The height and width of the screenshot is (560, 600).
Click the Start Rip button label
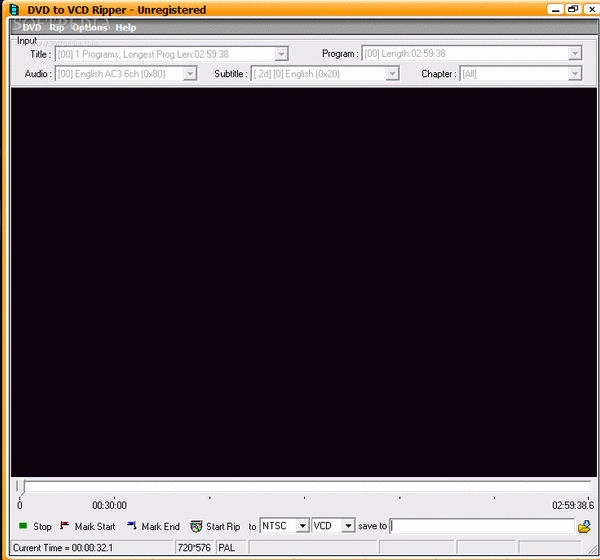coord(223,527)
